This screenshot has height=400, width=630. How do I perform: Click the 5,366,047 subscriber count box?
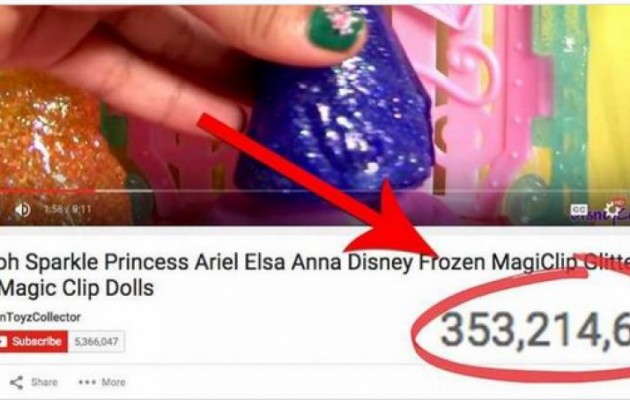click(96, 342)
